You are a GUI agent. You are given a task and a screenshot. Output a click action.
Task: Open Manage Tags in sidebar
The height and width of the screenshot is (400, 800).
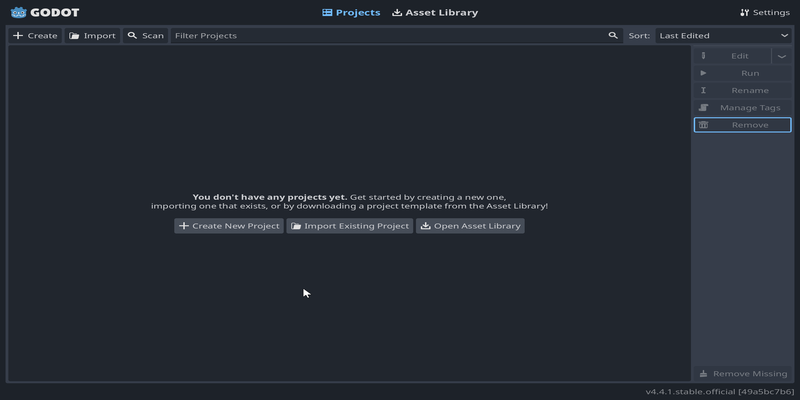pyautogui.click(x=742, y=108)
